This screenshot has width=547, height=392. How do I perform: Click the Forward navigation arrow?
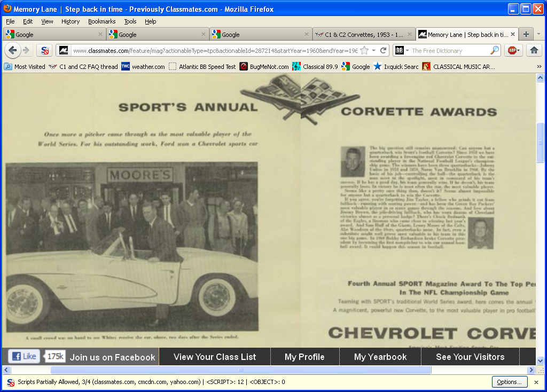pyautogui.click(x=26, y=51)
